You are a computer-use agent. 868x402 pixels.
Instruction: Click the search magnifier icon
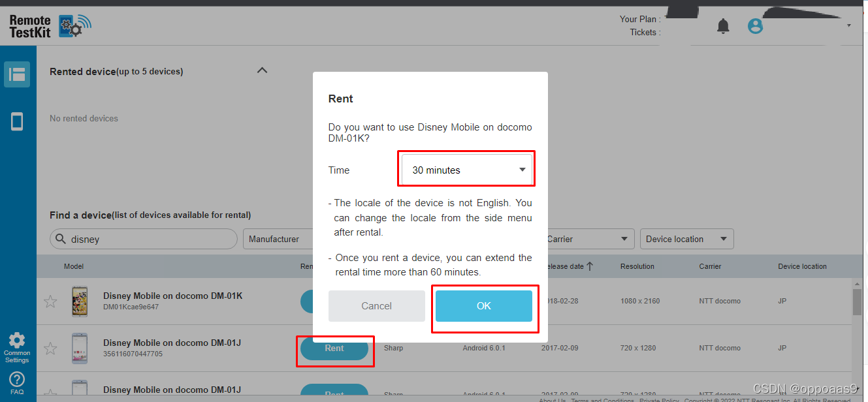(61, 239)
